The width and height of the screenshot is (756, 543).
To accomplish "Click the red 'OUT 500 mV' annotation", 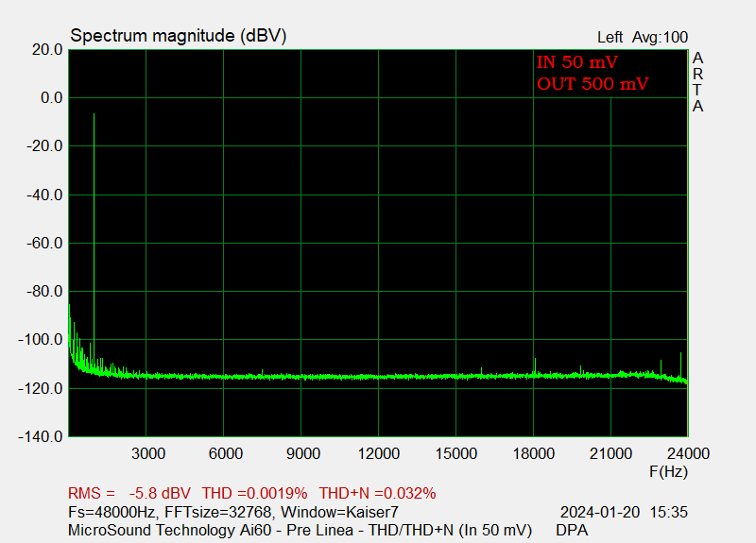I will [593, 84].
